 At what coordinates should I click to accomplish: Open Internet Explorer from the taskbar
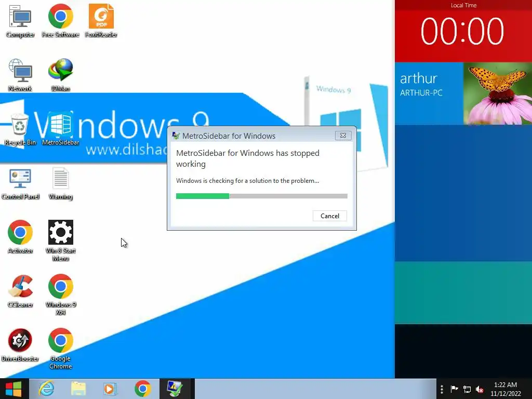(46, 389)
